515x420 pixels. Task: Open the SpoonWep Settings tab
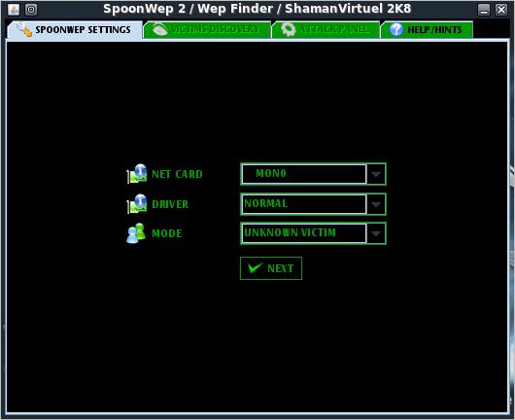pos(75,30)
